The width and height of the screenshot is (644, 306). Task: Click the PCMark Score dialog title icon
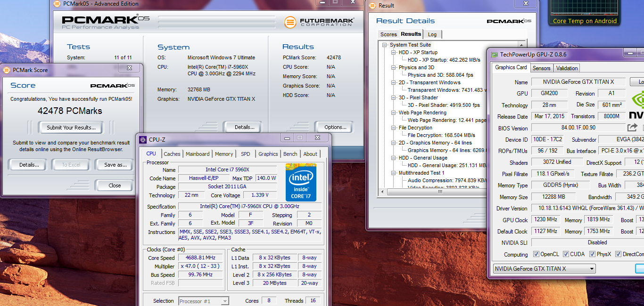click(7, 70)
